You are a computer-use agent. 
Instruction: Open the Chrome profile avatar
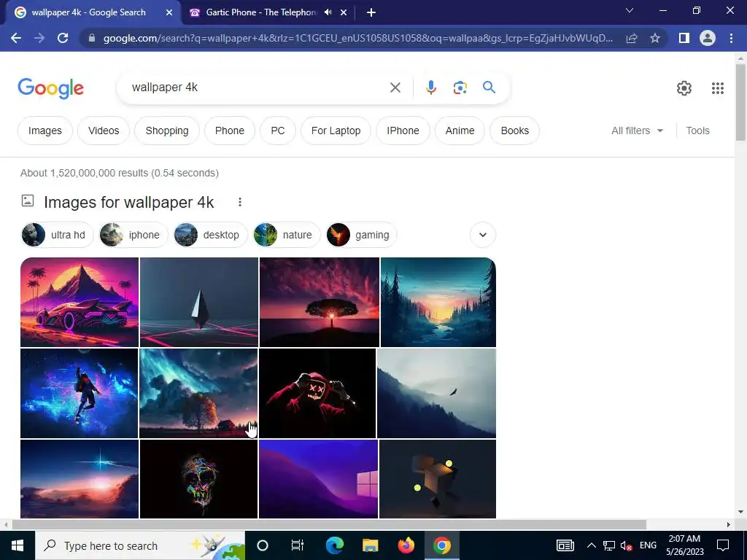pos(708,38)
